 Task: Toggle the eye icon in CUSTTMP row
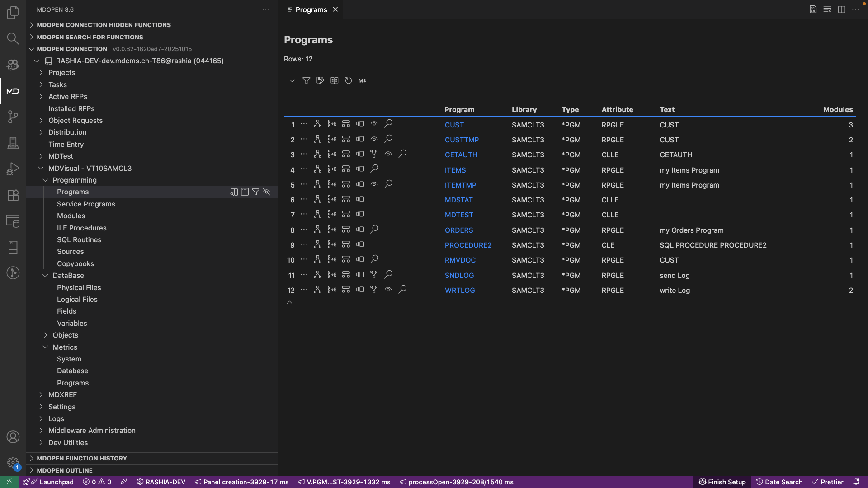pyautogui.click(x=374, y=139)
